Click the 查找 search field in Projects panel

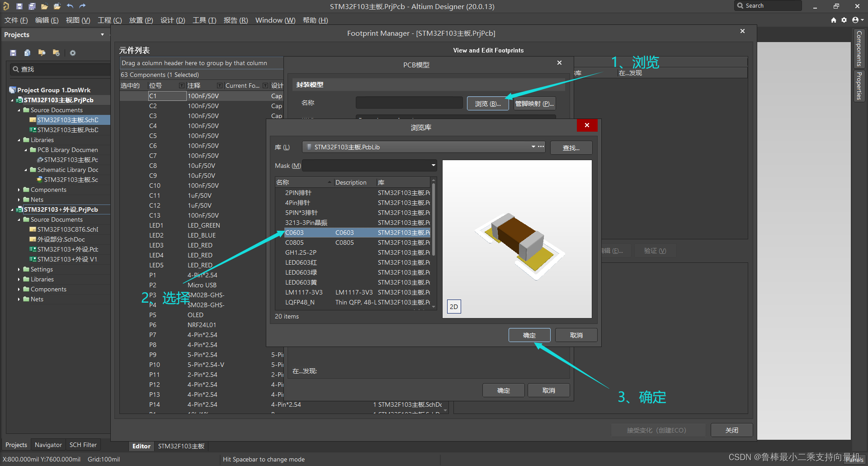tap(60, 69)
